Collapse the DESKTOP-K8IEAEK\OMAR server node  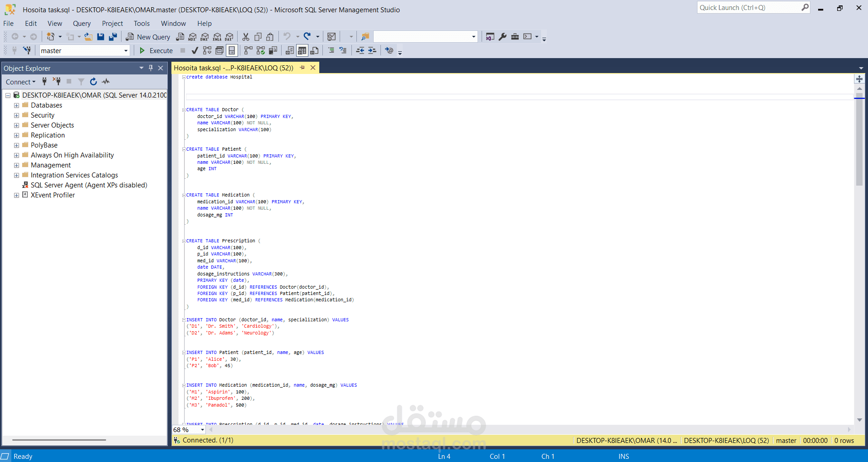(7, 95)
